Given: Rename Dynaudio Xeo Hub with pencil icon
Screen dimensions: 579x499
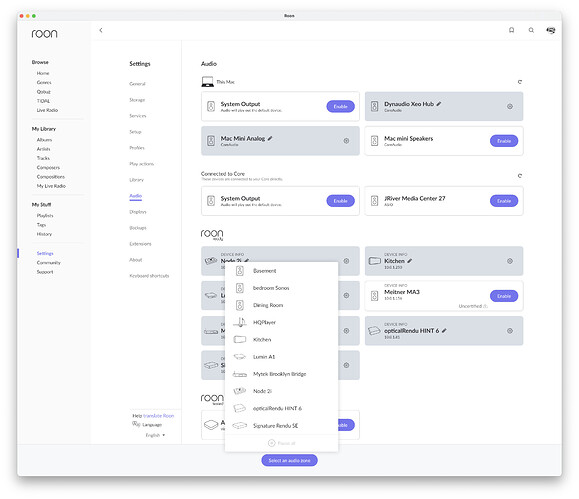Looking at the screenshot, I should coord(439,104).
